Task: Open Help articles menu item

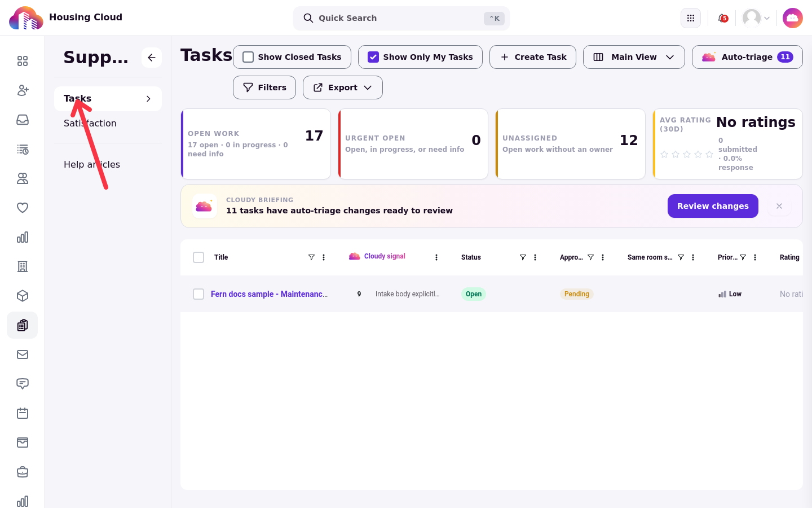Action: click(x=92, y=164)
